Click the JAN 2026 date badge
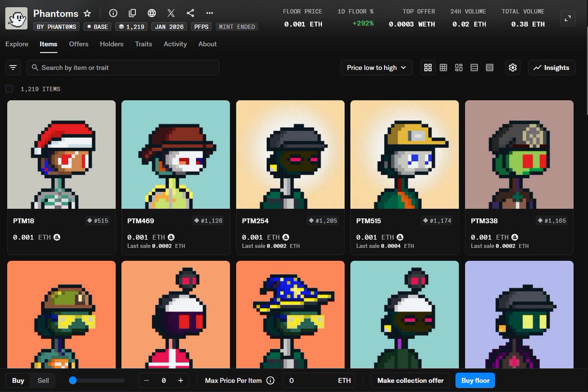 pos(169,26)
